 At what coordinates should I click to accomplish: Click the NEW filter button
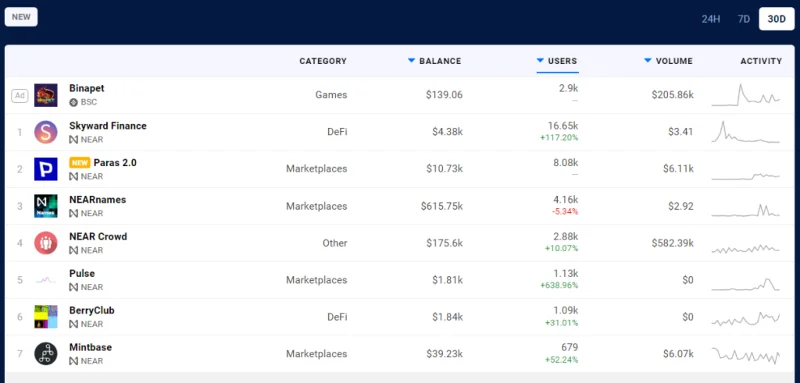point(21,17)
